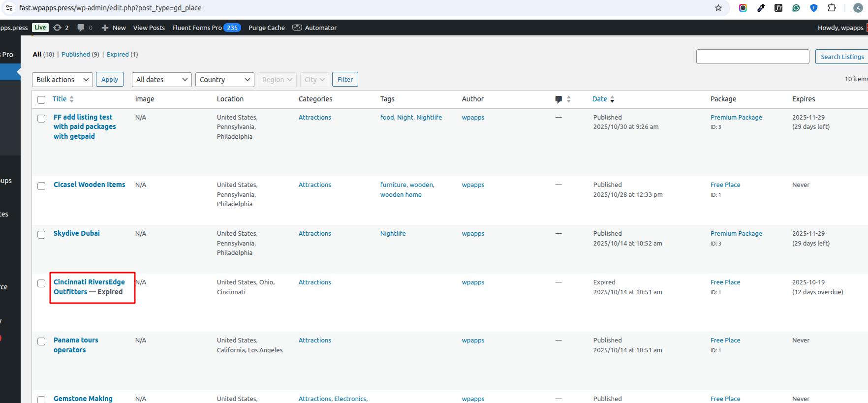Image resolution: width=868 pixels, height=403 pixels.
Task: Expand the All dates filter dropdown
Action: (x=161, y=80)
